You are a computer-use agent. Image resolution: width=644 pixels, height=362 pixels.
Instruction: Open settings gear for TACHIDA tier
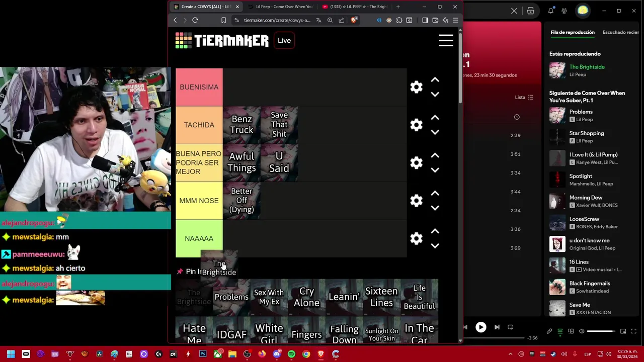coord(416,125)
